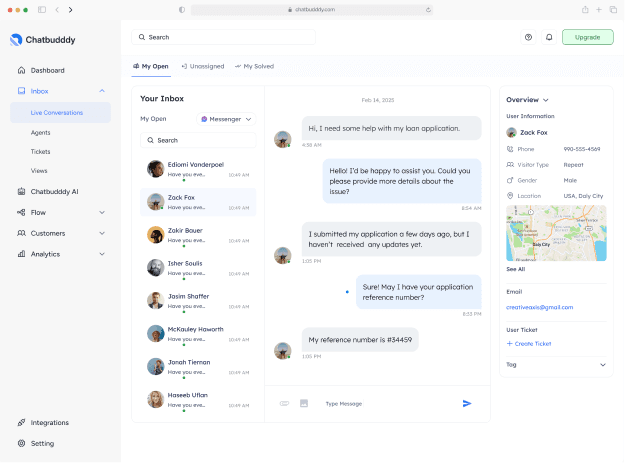Click the Flow nodes icon
Image resolution: width=625 pixels, height=463 pixels.
[x=22, y=212]
